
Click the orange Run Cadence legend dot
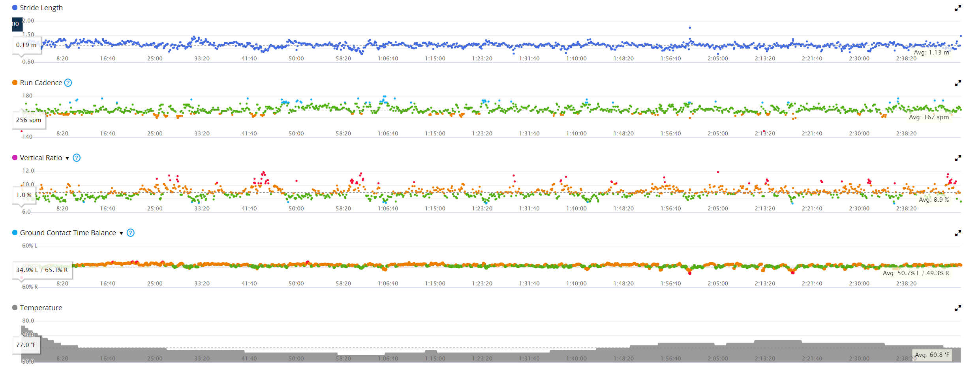[15, 83]
